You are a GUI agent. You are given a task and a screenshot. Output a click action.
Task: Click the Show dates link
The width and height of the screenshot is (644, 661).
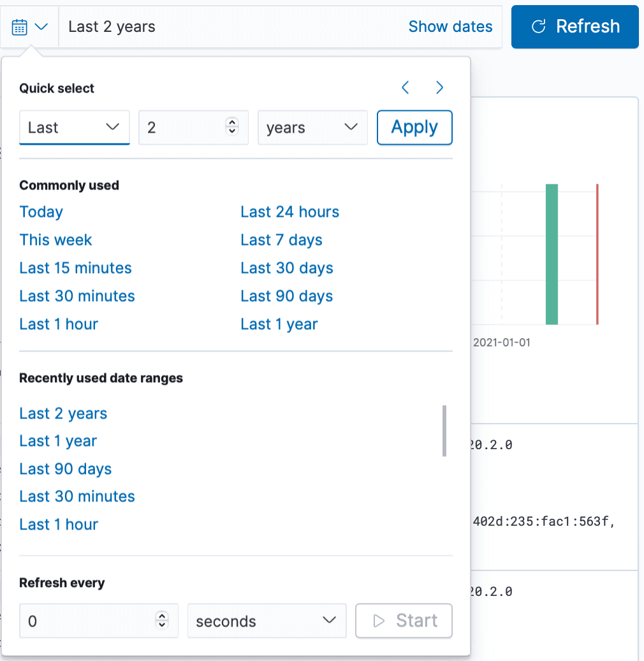tap(450, 27)
